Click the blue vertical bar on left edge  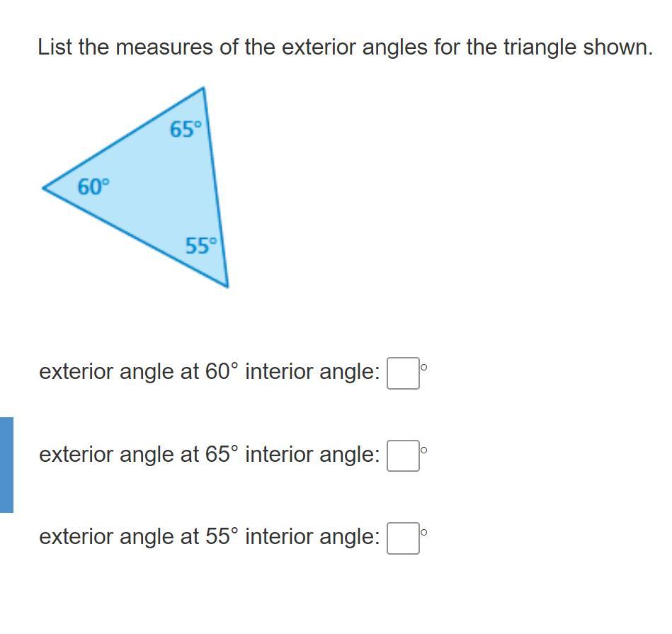click(6, 465)
